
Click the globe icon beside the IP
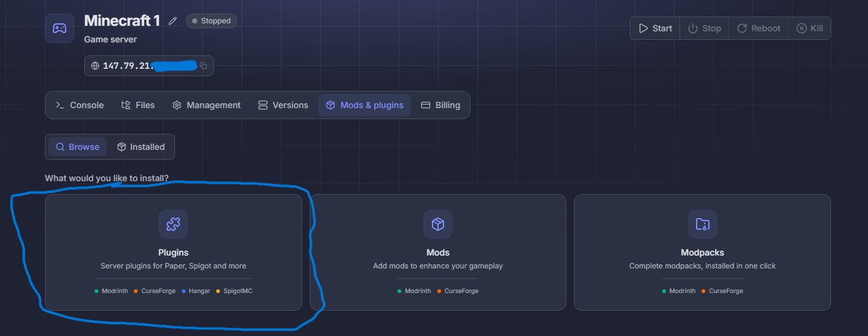tap(95, 66)
